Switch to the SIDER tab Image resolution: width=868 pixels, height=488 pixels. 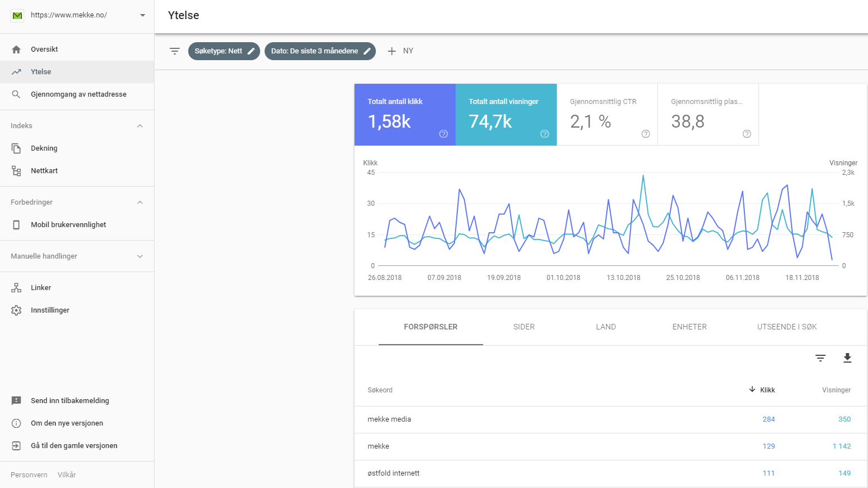point(524,327)
